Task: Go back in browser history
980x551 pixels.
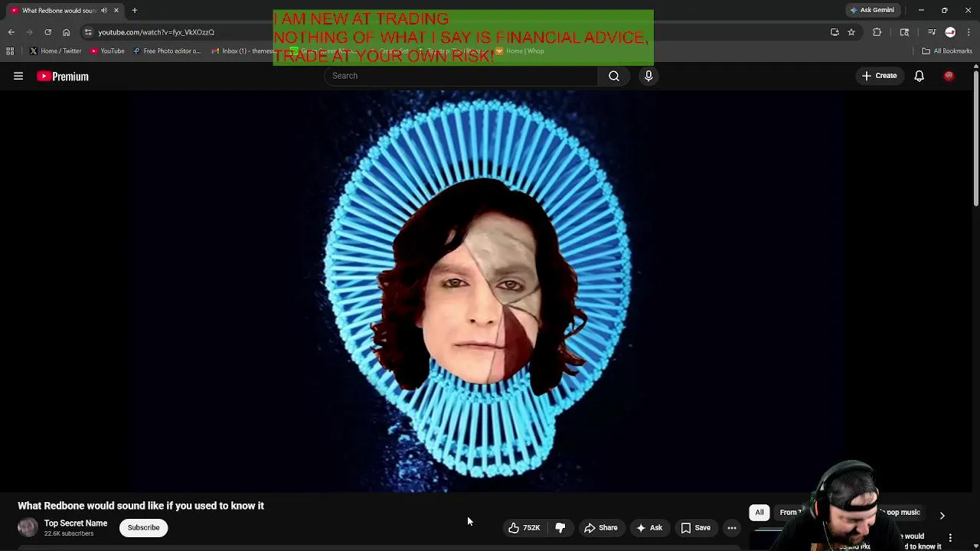Action: 11,32
